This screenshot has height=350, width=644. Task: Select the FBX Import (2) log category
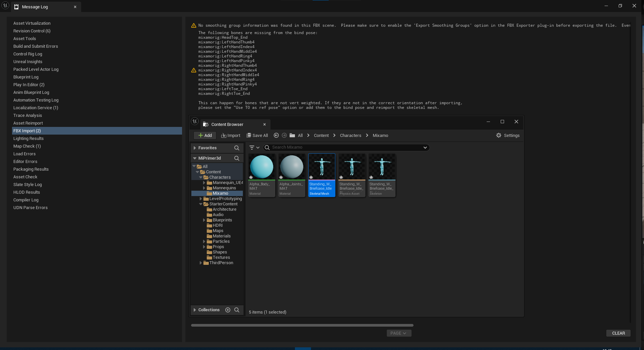pos(97,131)
